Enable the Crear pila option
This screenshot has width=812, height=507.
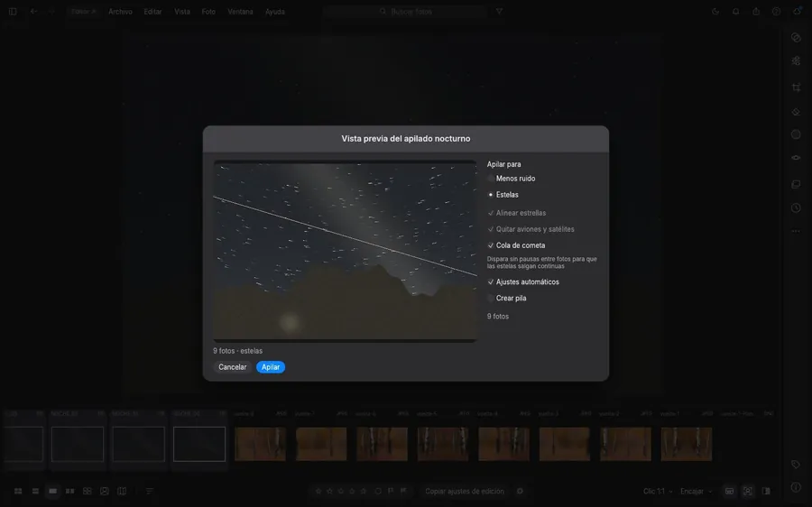click(507, 299)
